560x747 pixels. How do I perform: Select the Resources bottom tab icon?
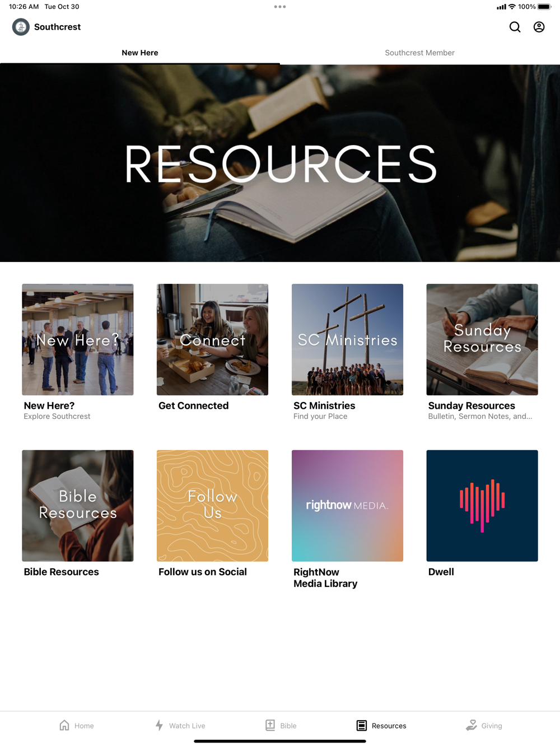[x=362, y=725]
